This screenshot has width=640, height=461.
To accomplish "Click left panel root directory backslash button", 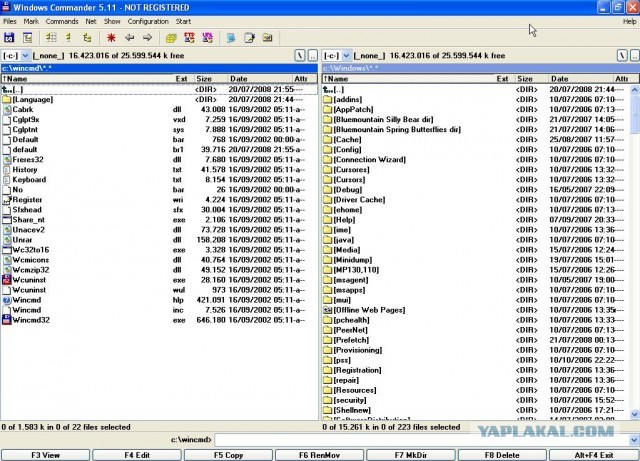I will [300, 56].
